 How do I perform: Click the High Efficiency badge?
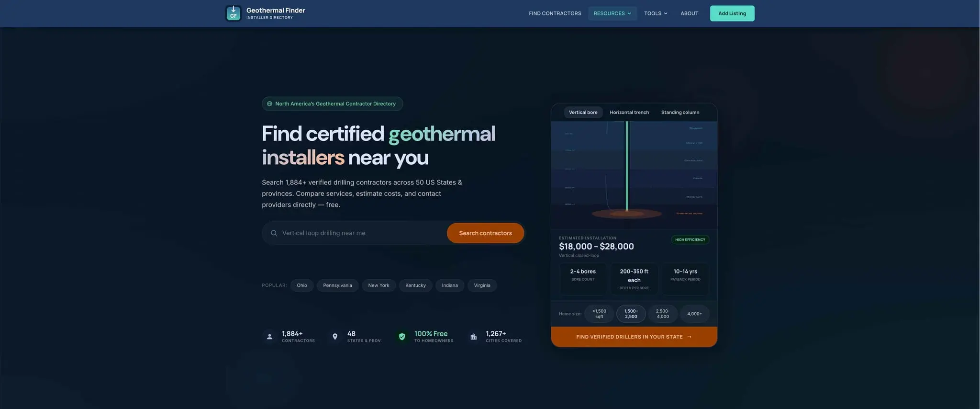[690, 239]
